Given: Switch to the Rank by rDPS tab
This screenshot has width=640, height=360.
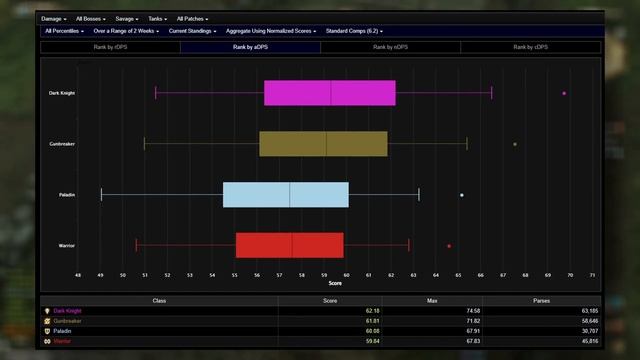Looking at the screenshot, I should click(110, 47).
